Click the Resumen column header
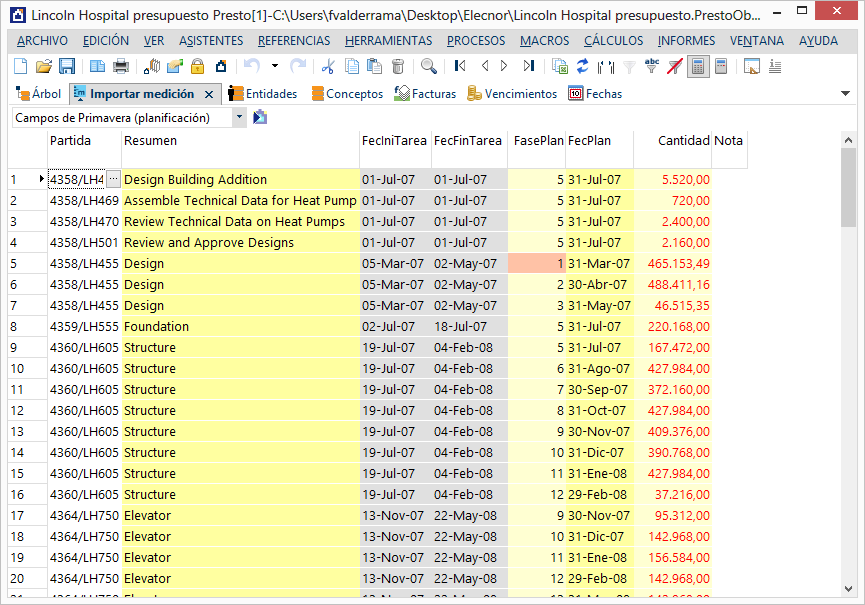 pyautogui.click(x=241, y=149)
